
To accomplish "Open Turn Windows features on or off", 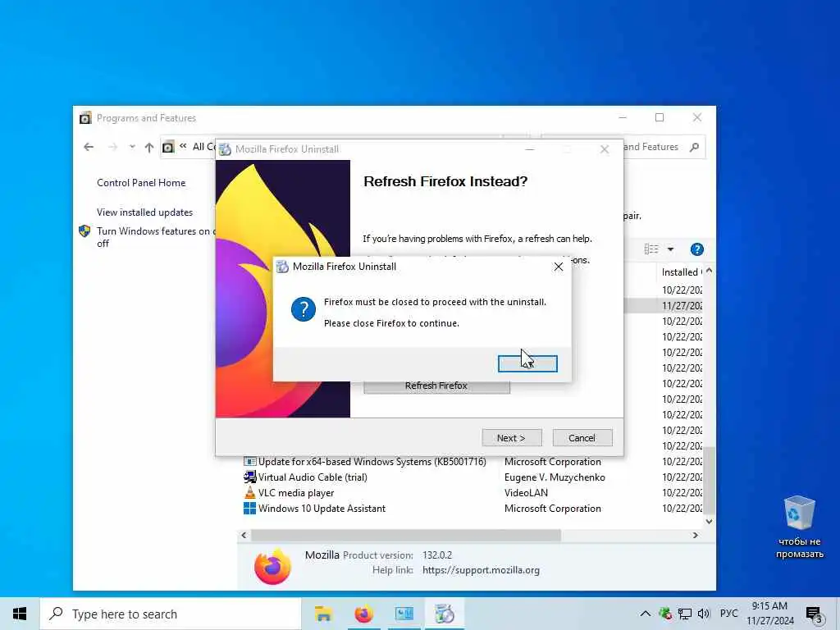I will 155,237.
